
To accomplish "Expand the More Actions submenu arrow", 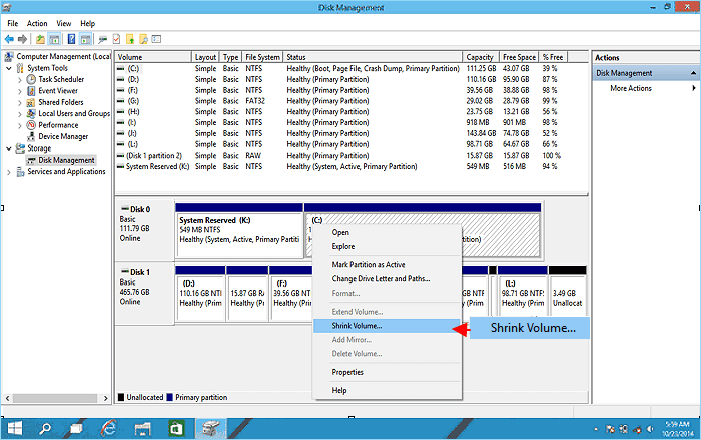I will point(693,88).
